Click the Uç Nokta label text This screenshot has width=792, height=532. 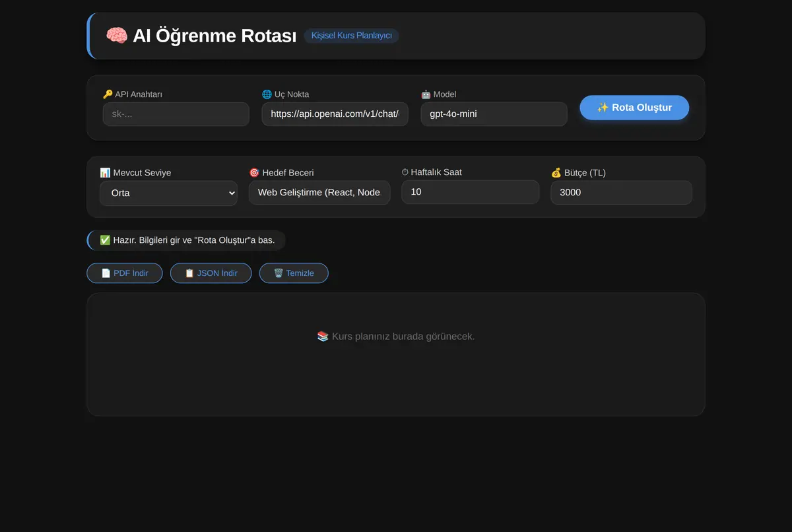[292, 94]
